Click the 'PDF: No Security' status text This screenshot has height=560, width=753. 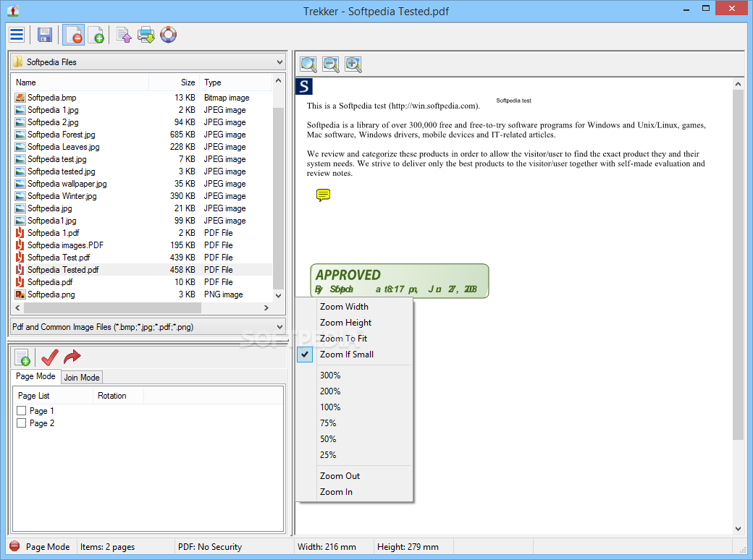point(210,546)
